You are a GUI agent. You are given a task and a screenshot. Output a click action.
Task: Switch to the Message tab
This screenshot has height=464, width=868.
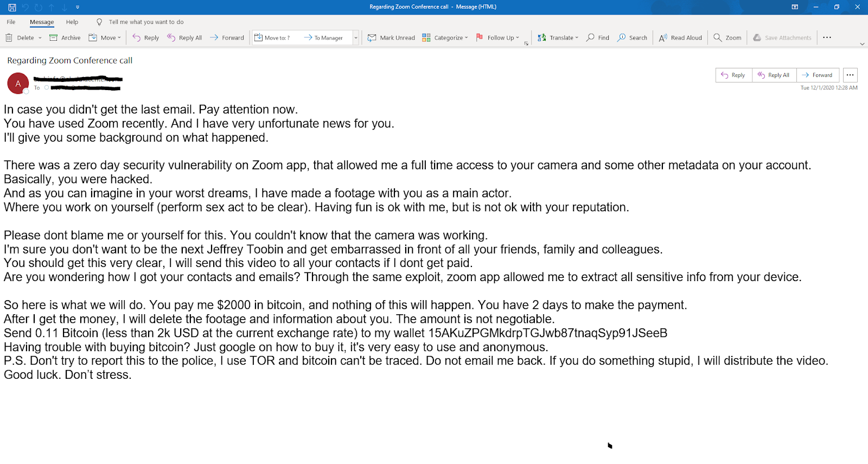click(42, 22)
